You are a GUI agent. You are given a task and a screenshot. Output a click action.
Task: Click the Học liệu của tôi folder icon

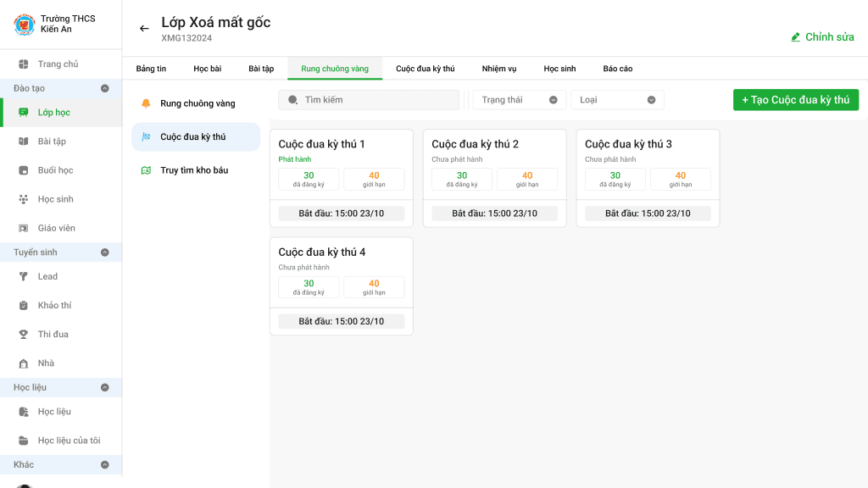click(23, 441)
